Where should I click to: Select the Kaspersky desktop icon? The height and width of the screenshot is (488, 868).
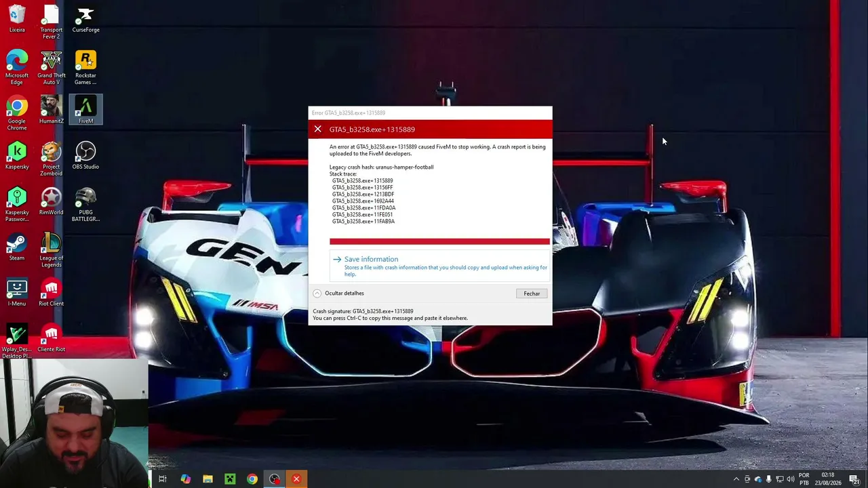click(17, 156)
